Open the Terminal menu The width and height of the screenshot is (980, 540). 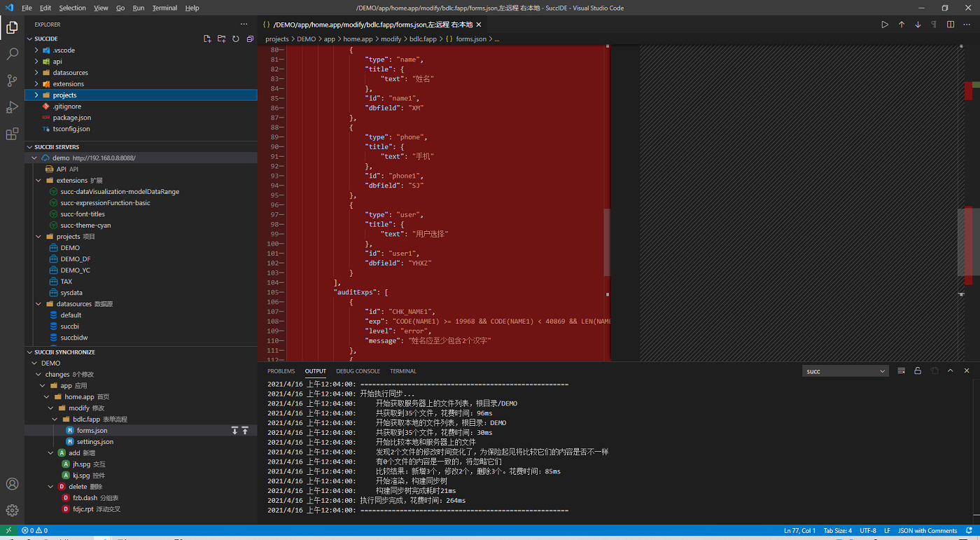[164, 8]
